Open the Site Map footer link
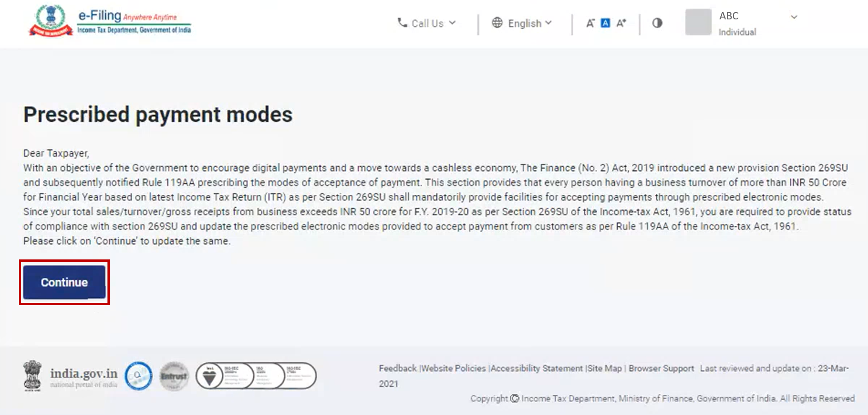This screenshot has width=868, height=415. pyautogui.click(x=605, y=368)
